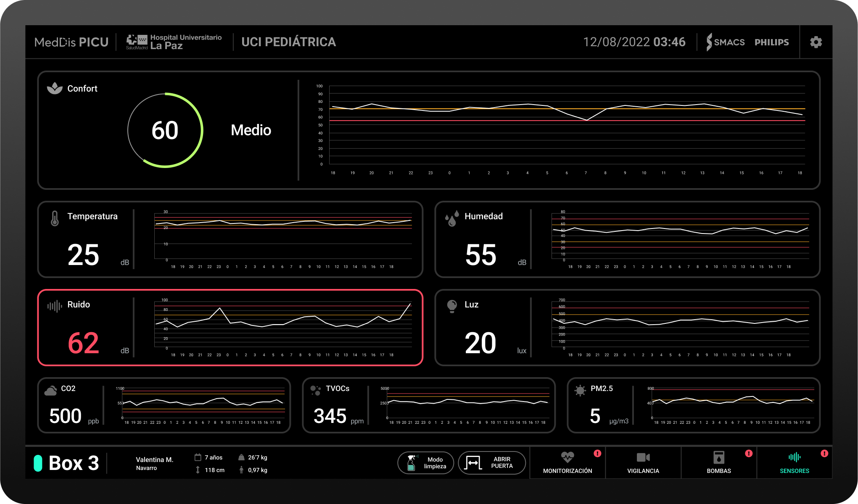Image resolution: width=858 pixels, height=504 pixels.
Task: Switch to the Monitorización tab
Action: [x=568, y=462]
